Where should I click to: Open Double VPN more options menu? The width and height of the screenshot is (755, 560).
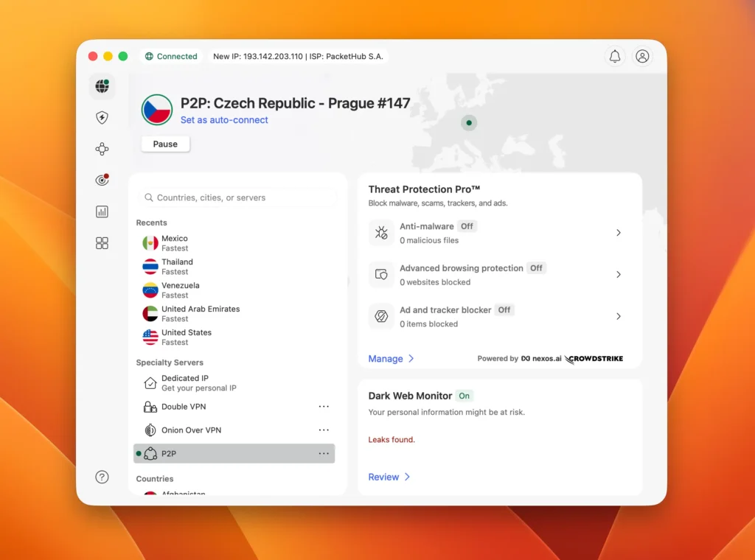point(324,407)
